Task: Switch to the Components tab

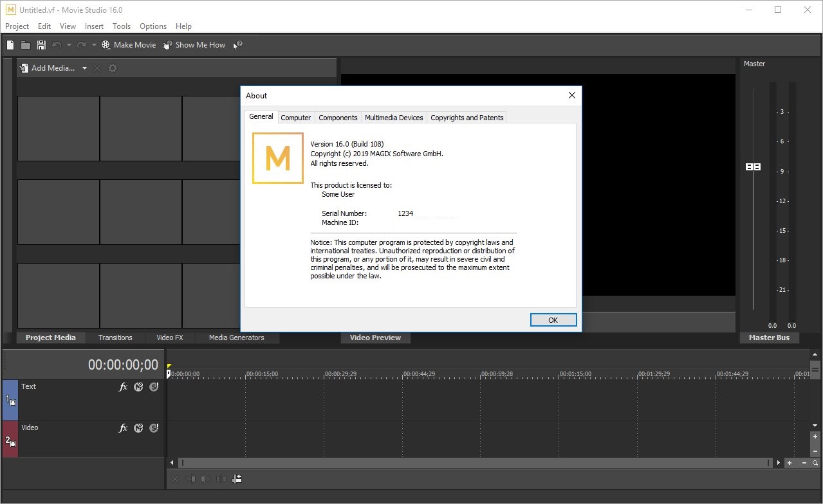Action: [x=338, y=118]
